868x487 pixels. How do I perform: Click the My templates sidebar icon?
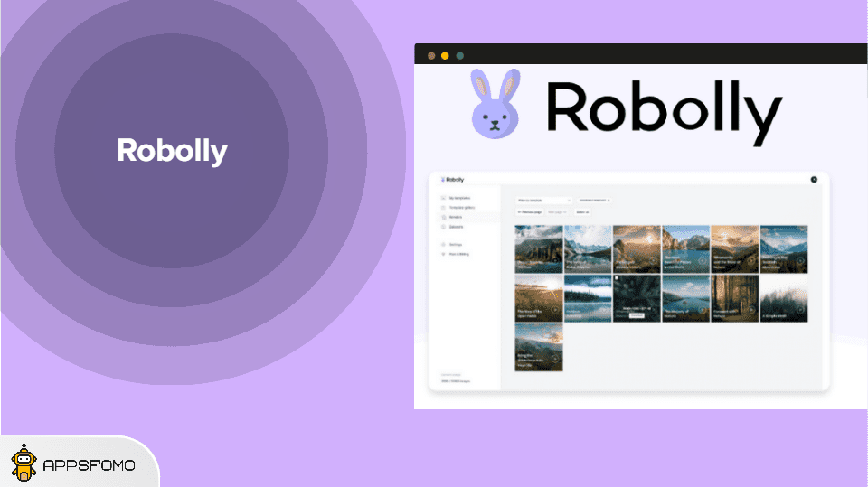coord(442,197)
